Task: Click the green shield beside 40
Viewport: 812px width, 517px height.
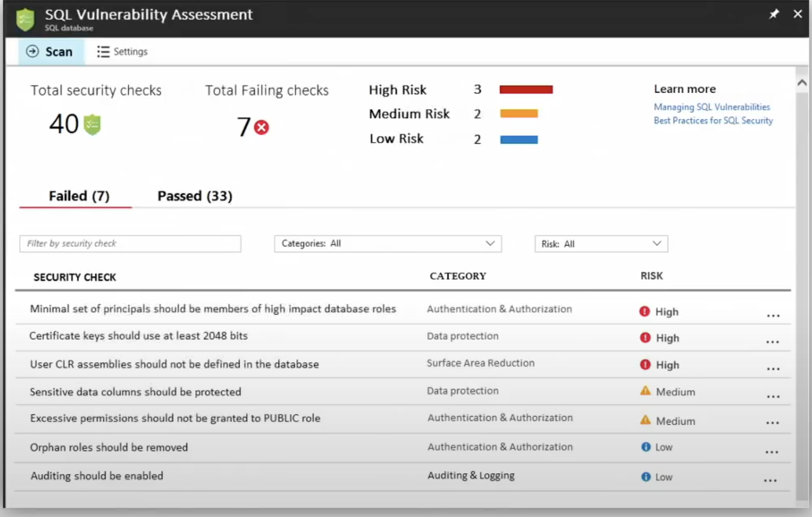Action: click(92, 125)
